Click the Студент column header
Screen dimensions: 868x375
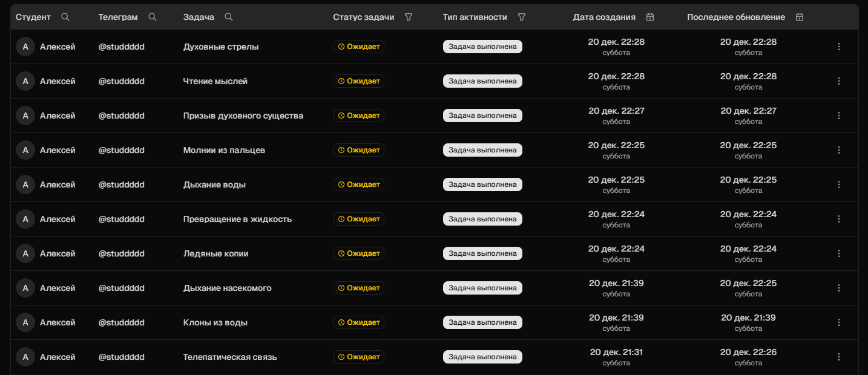33,18
